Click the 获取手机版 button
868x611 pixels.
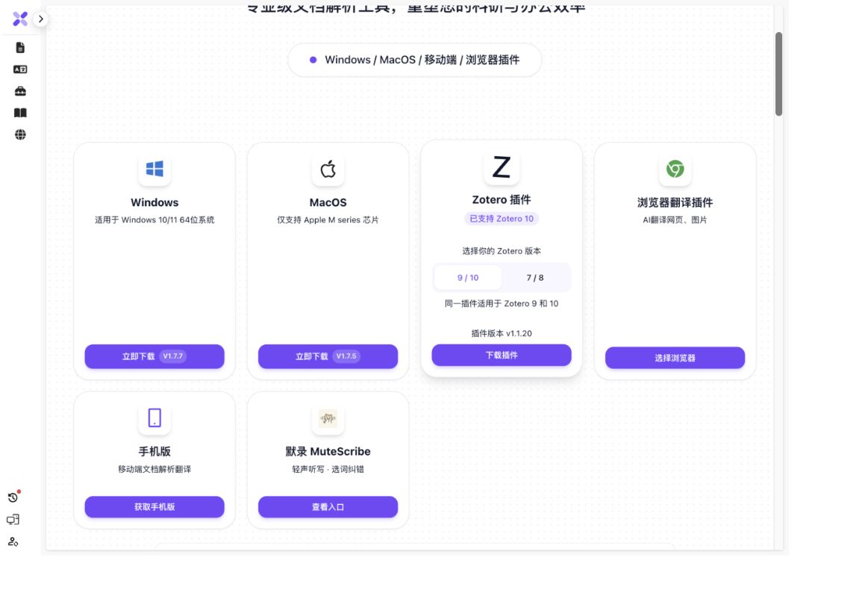coord(154,507)
